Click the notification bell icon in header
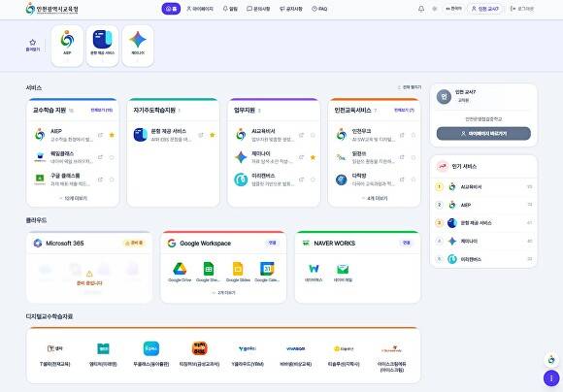This screenshot has width=563, height=392. click(421, 9)
